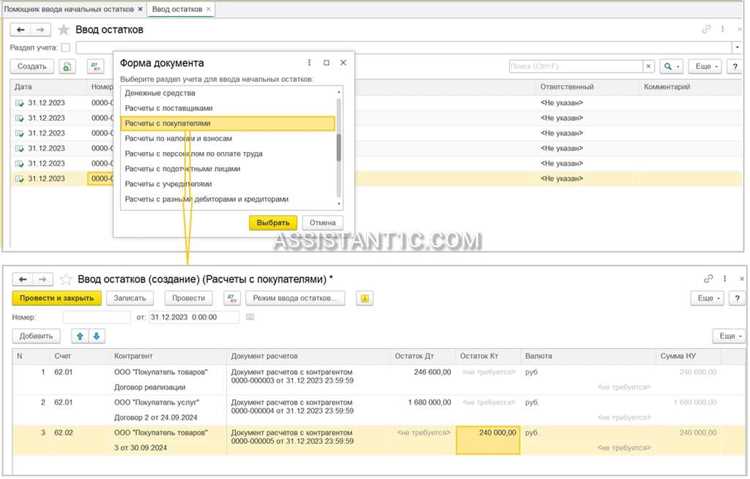The width and height of the screenshot is (750, 479).
Task: Click Создать button in list window
Action: coord(32,67)
